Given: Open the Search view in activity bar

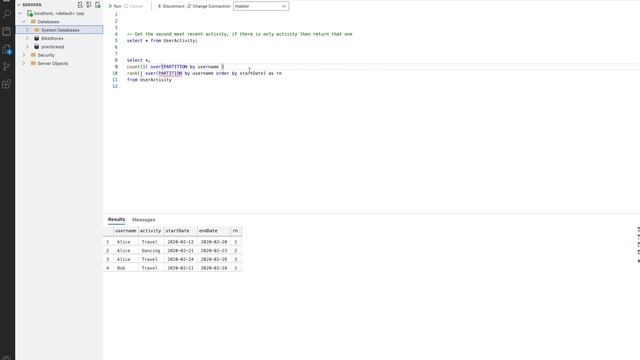Looking at the screenshot, I should [7, 13].
